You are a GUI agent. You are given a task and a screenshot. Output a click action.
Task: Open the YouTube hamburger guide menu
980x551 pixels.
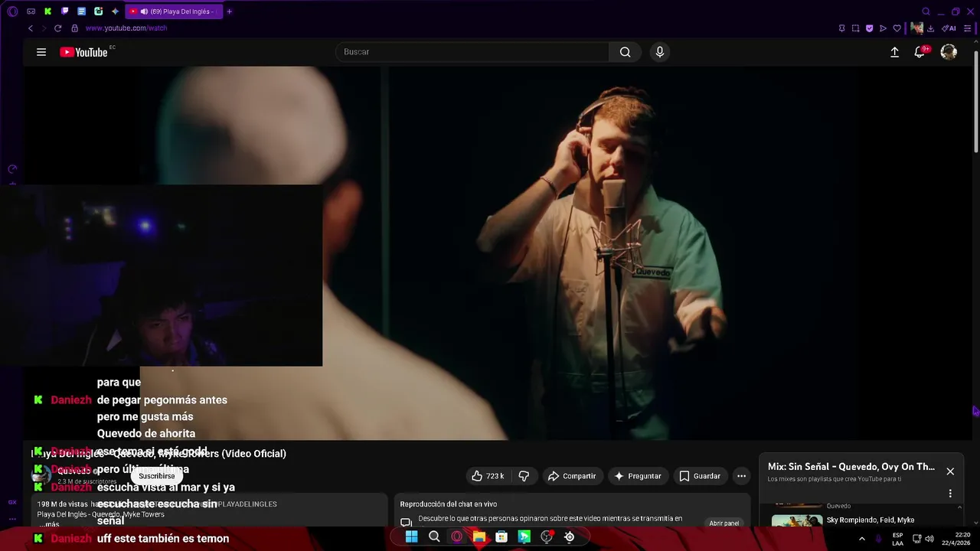41,52
